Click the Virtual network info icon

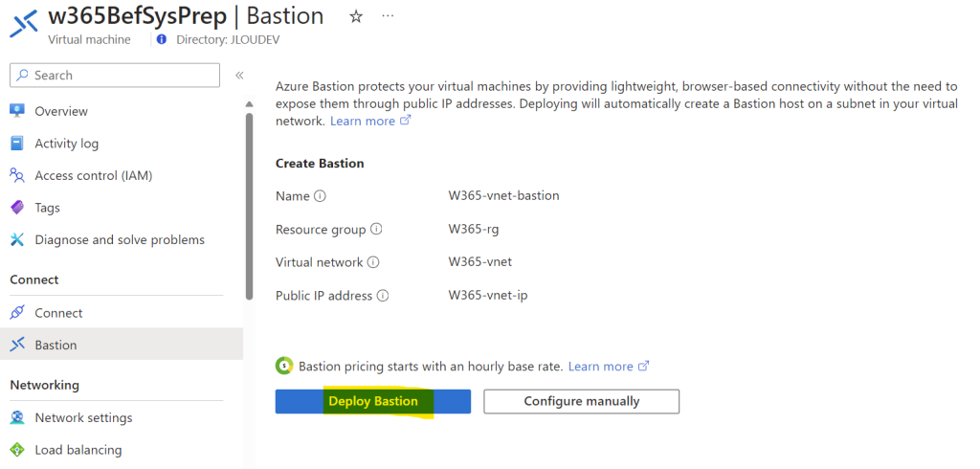373,262
